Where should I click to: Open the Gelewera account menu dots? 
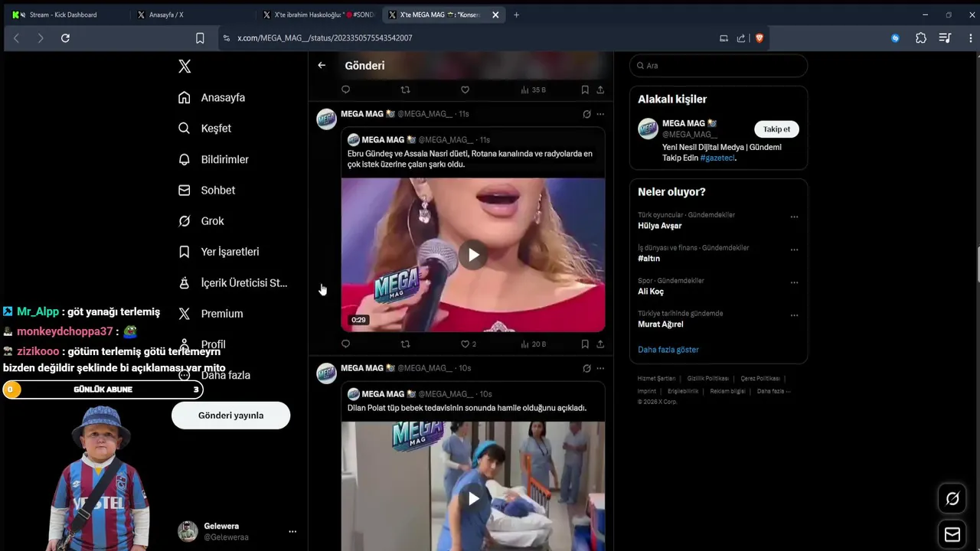[292, 531]
